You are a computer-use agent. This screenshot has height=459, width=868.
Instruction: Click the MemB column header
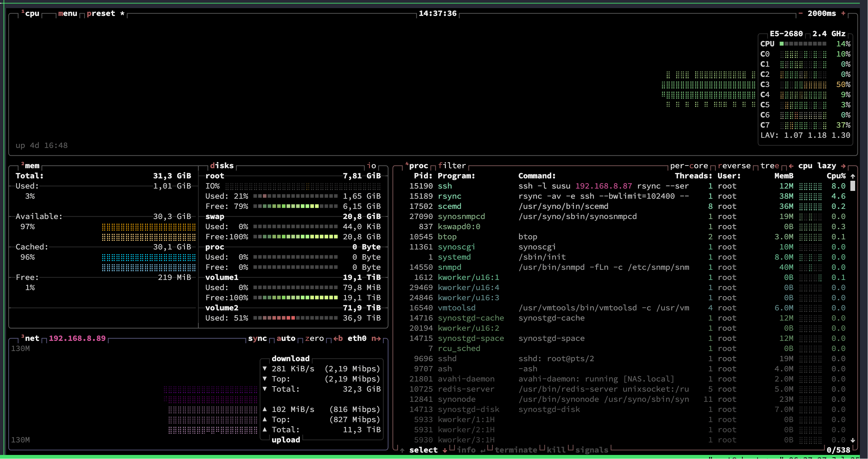[x=784, y=176]
